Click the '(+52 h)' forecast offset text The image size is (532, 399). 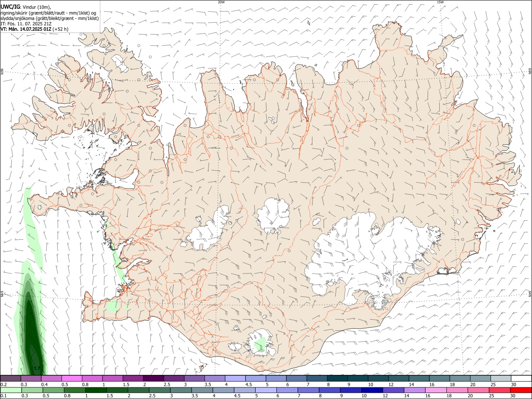point(61,29)
